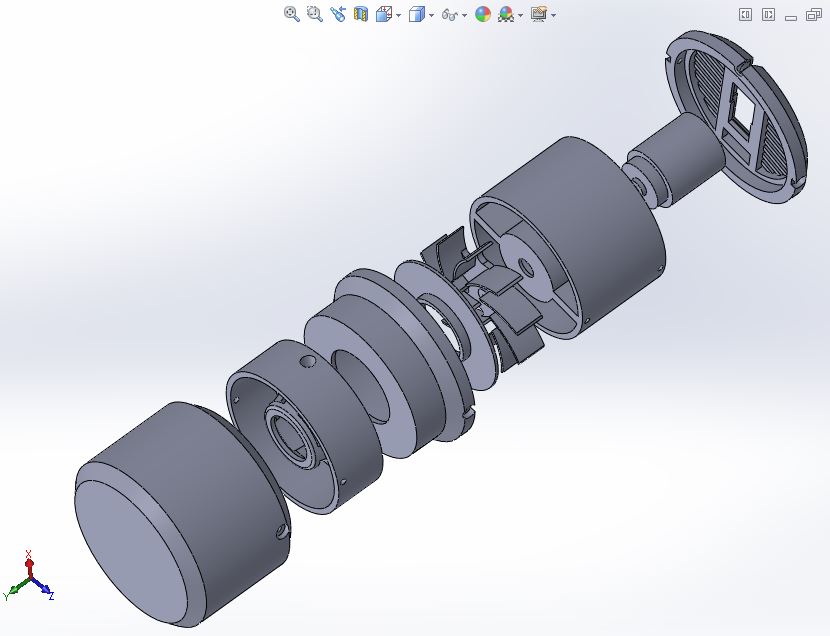
Task: Click the Apply Scene icon
Action: coord(507,14)
